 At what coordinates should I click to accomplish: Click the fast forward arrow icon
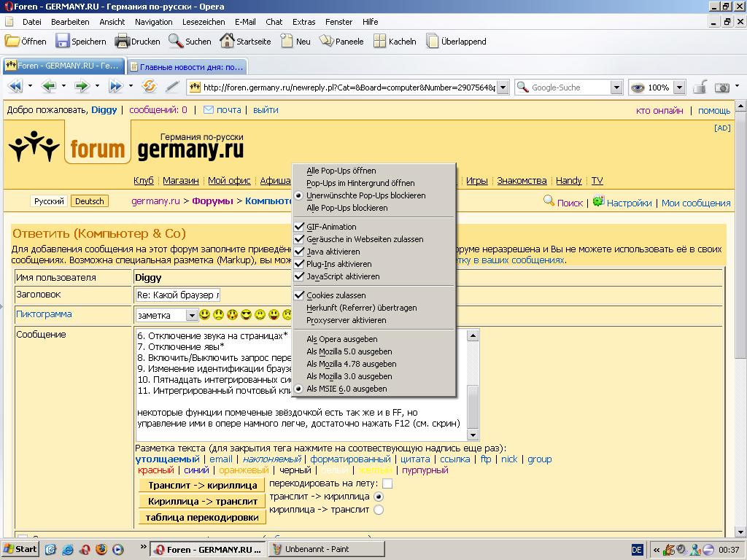[116, 86]
